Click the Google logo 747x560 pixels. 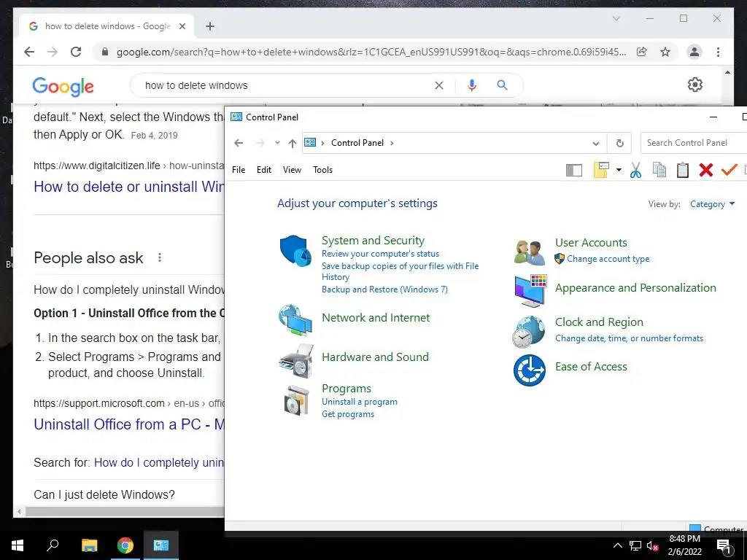pyautogui.click(x=63, y=86)
